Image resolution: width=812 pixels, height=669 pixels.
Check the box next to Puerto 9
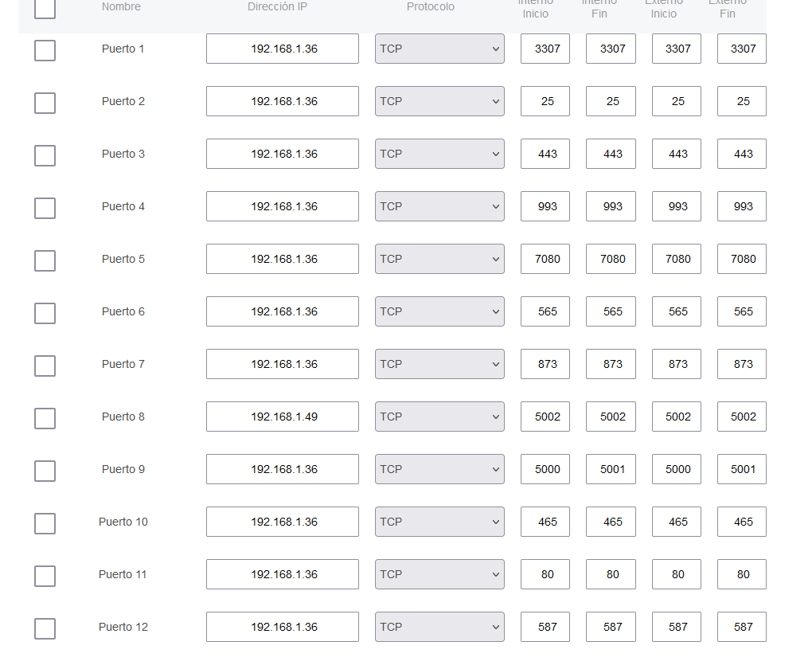[x=45, y=471]
